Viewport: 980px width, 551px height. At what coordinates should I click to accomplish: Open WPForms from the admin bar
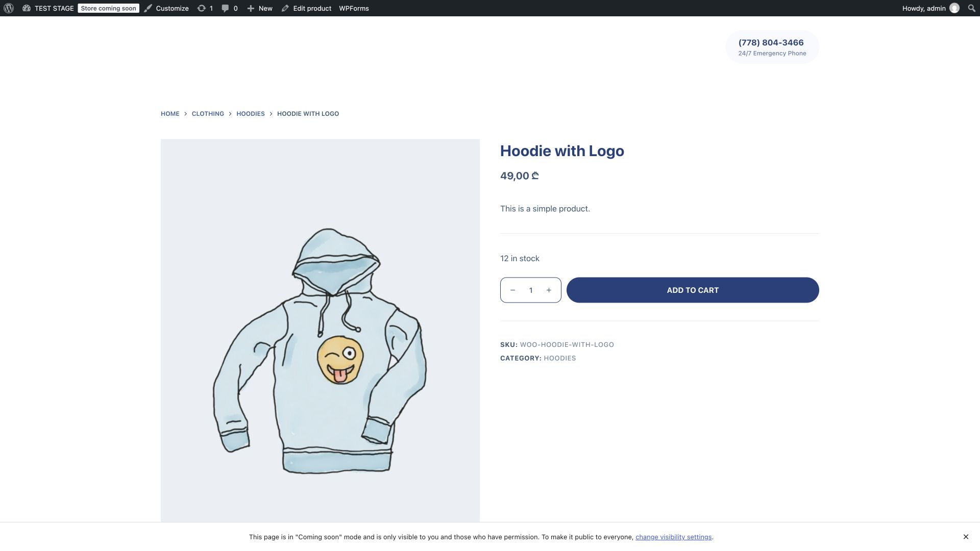point(354,8)
